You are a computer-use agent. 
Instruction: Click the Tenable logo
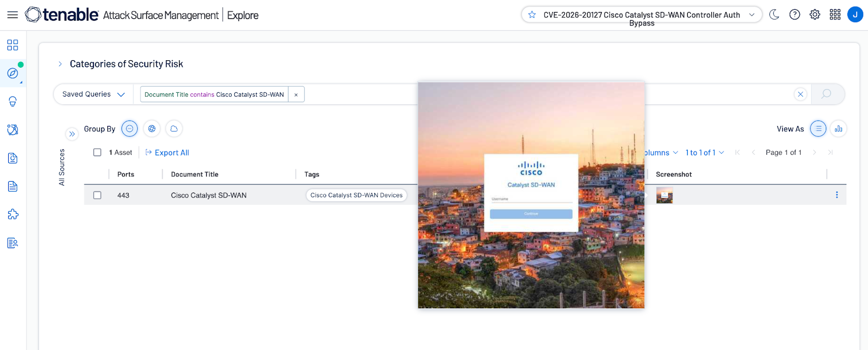62,15
